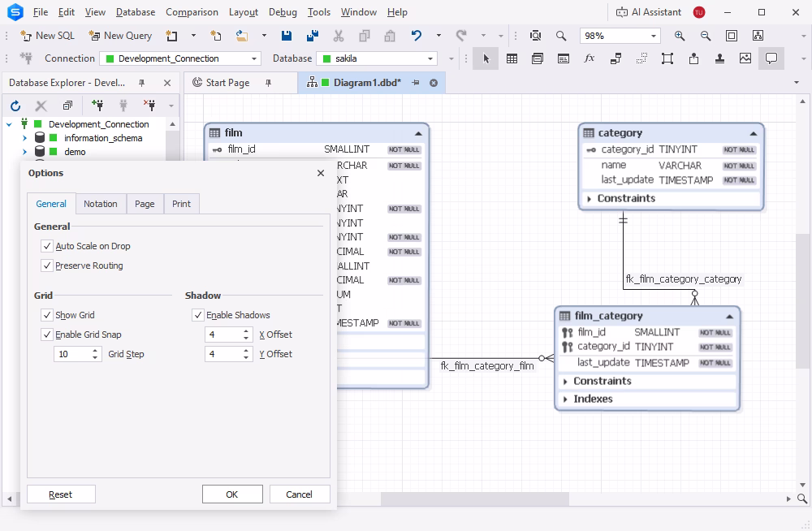
Task: Expand Indexes in film_category table
Action: pos(565,399)
